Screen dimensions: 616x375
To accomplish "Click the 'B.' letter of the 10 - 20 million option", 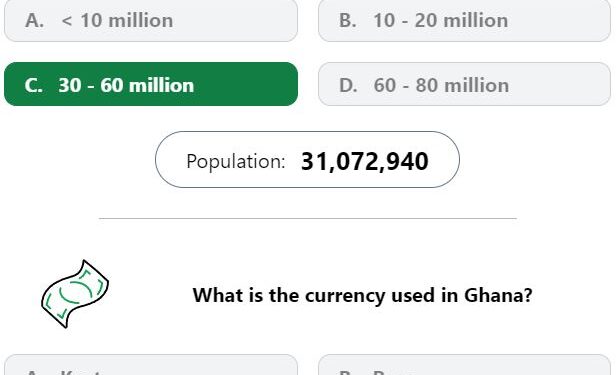I will (x=348, y=20).
